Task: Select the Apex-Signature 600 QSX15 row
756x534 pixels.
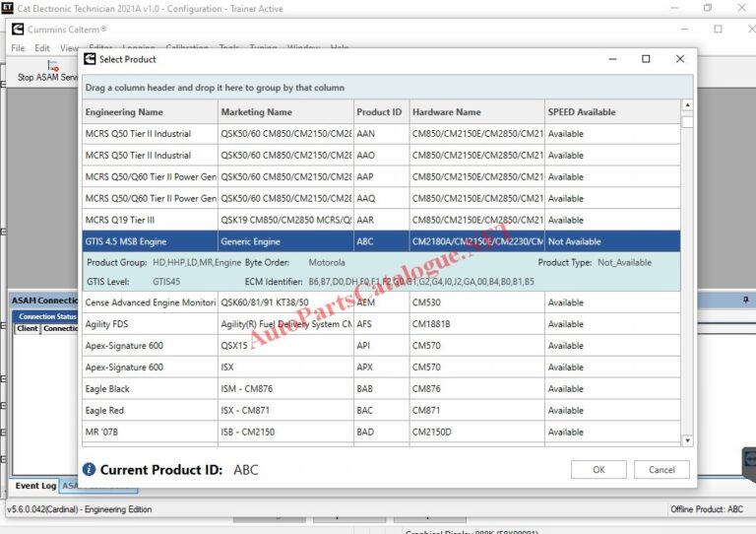Action: click(x=381, y=346)
